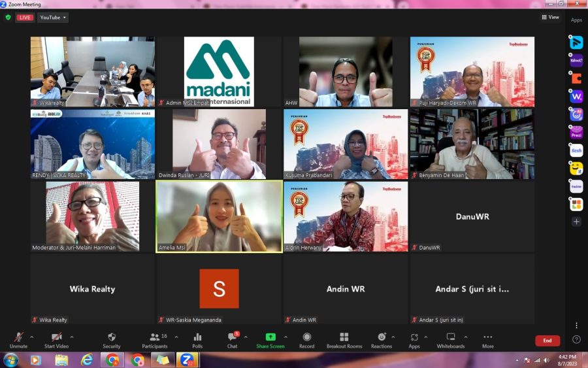The width and height of the screenshot is (588, 368).
Task: Open the View layout menu
Action: [550, 18]
